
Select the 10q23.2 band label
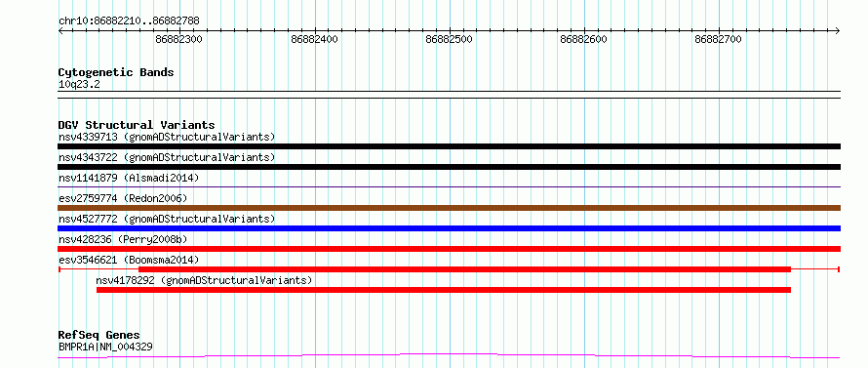point(79,85)
